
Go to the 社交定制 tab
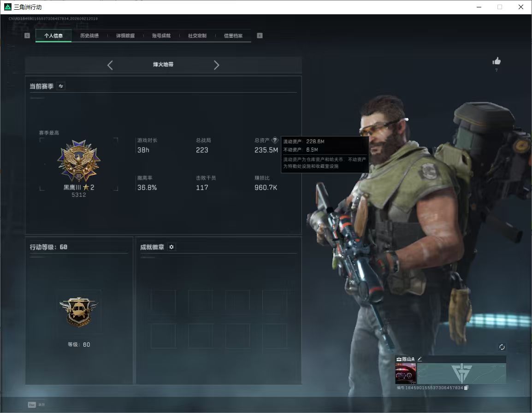pyautogui.click(x=197, y=35)
